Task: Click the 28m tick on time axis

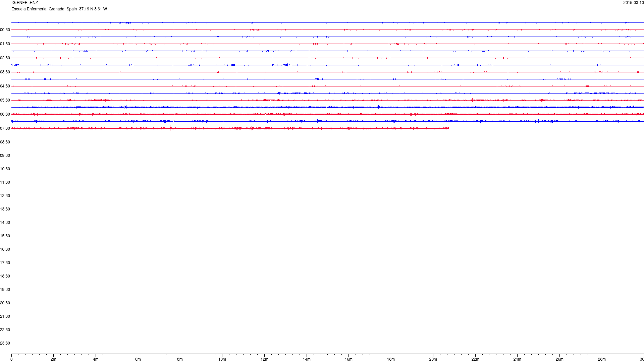Action: point(602,359)
